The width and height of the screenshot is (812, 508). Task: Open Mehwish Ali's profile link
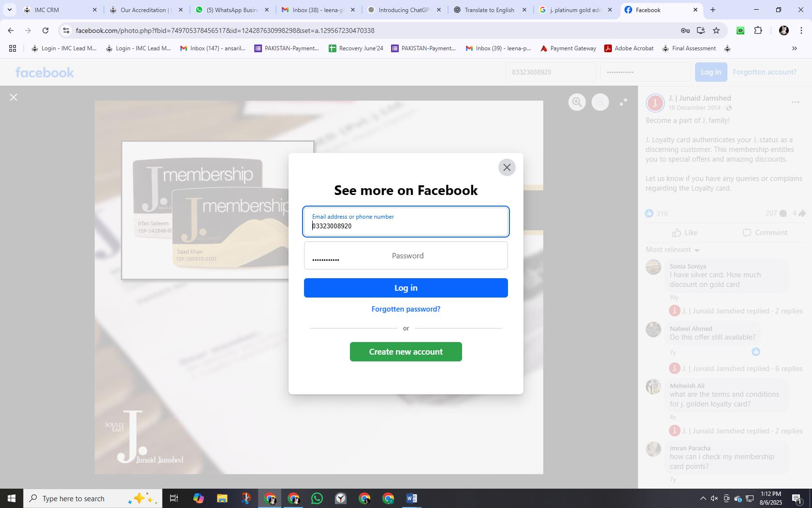(687, 386)
